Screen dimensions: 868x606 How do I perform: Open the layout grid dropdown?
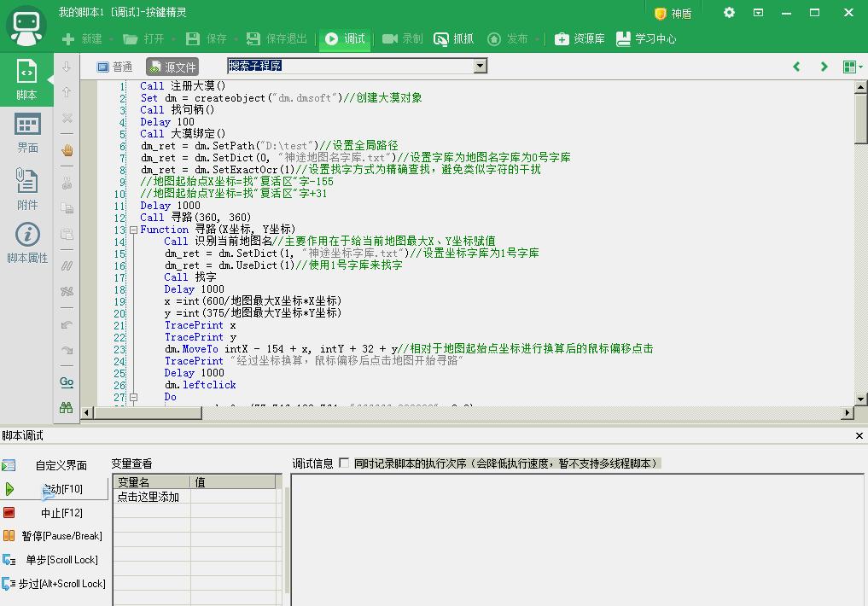851,67
